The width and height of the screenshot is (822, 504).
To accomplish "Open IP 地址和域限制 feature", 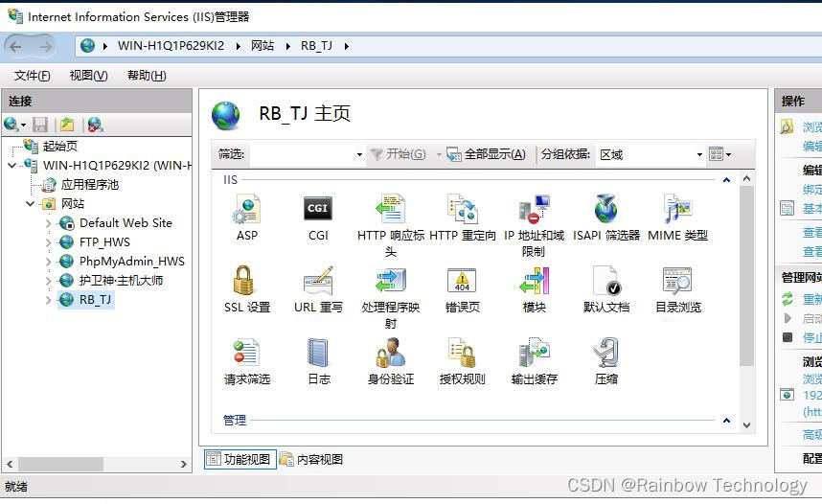I will 534,225.
